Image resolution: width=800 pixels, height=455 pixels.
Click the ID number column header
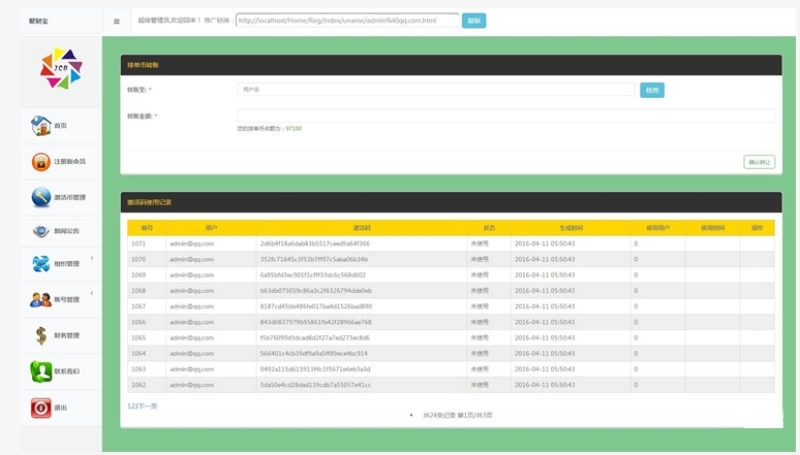click(x=147, y=228)
